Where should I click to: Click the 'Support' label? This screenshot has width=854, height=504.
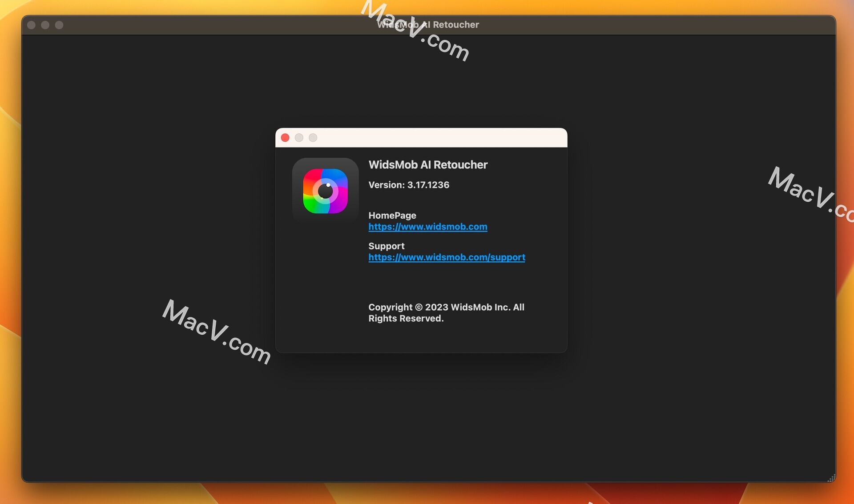386,246
